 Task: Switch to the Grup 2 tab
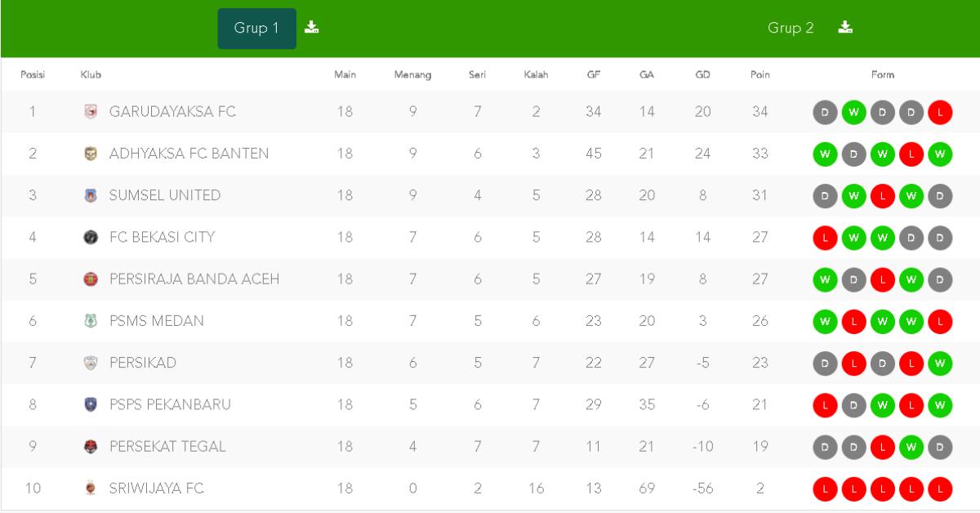coord(790,26)
